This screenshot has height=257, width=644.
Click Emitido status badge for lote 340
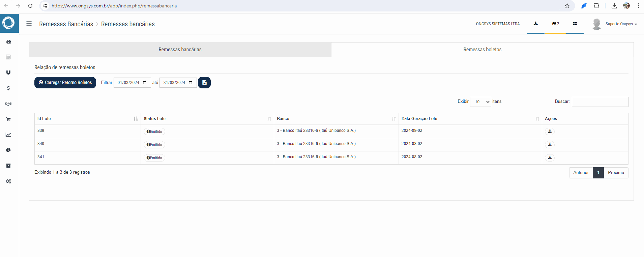154,145
